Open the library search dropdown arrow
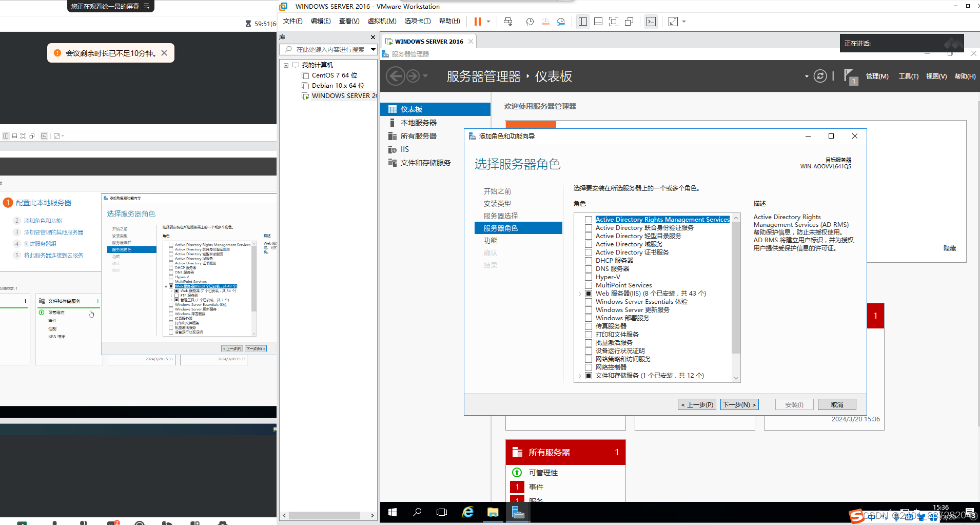 pos(373,49)
